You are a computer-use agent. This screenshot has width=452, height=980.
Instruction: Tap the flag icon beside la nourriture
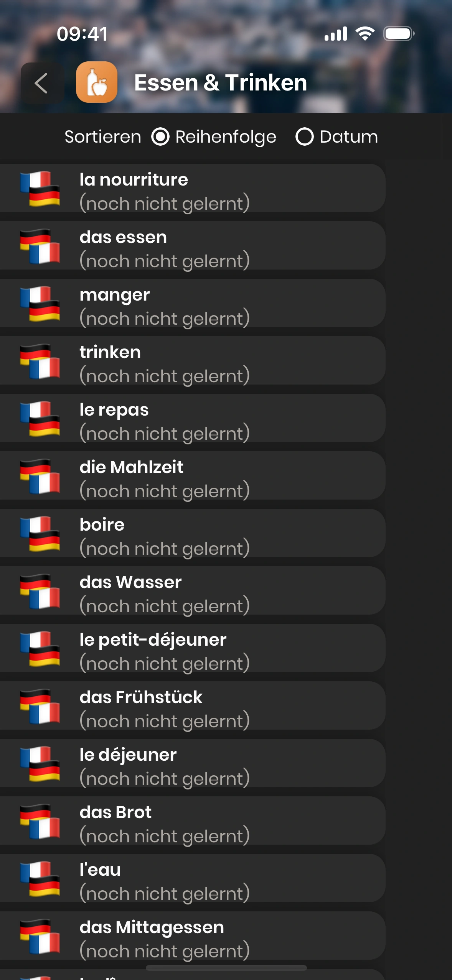coord(40,189)
